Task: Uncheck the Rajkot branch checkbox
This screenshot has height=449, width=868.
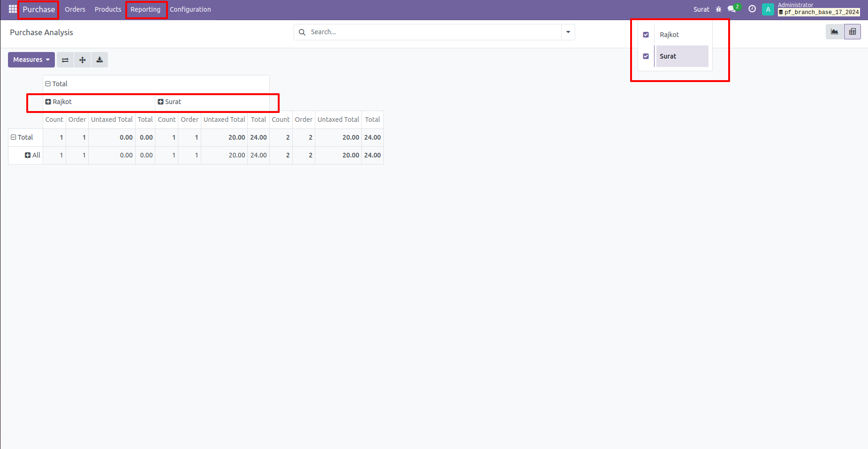Action: point(646,34)
